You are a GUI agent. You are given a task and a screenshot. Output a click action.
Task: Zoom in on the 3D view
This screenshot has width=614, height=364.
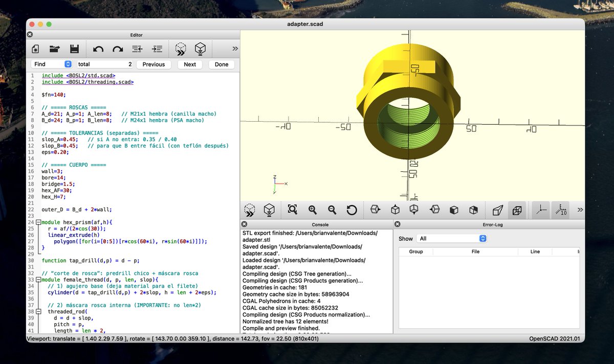coord(313,210)
